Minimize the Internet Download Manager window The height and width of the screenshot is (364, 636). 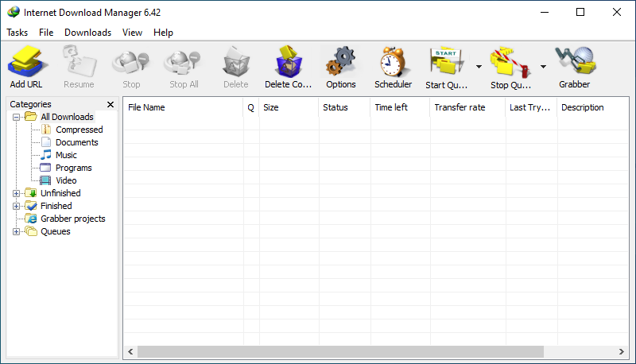545,12
